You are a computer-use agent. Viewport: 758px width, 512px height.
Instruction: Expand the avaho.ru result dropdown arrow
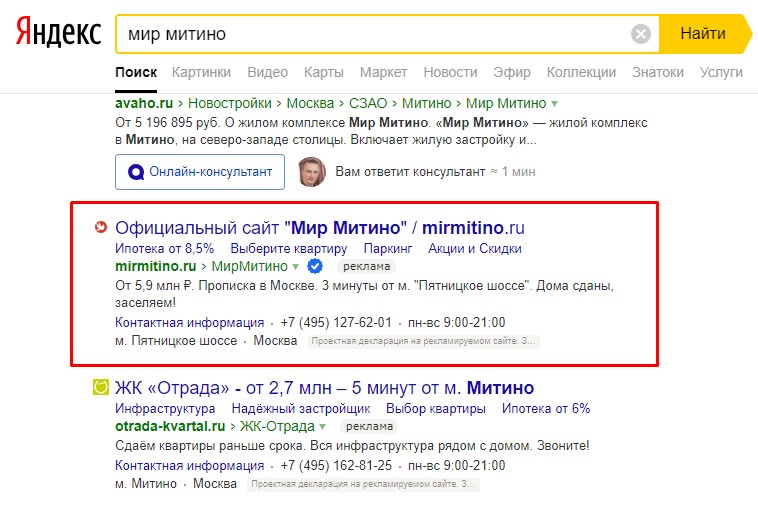click(554, 104)
